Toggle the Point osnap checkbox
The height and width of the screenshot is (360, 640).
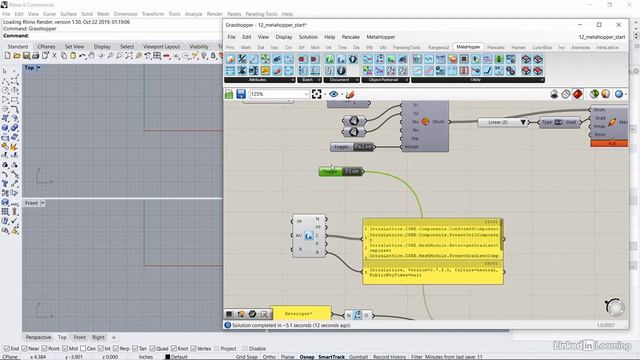pyautogui.click(x=45, y=349)
